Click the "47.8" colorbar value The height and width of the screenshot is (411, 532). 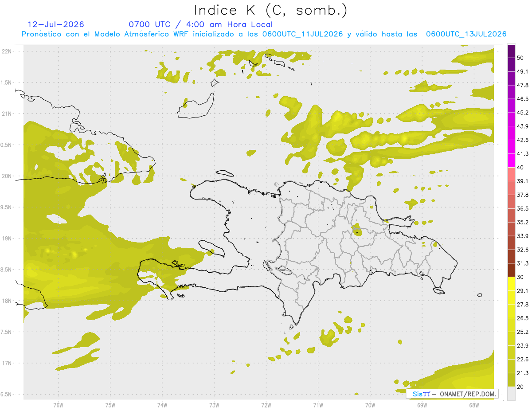[523, 85]
